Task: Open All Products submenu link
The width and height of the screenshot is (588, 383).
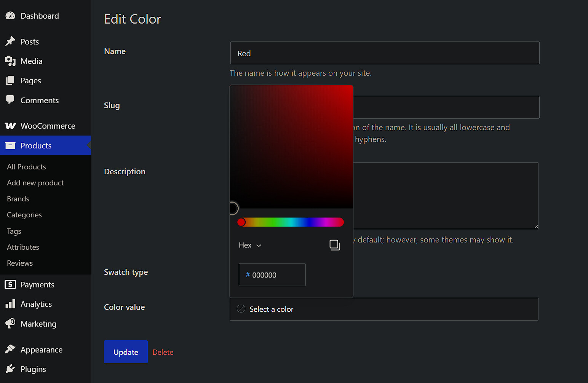Action: (26, 167)
